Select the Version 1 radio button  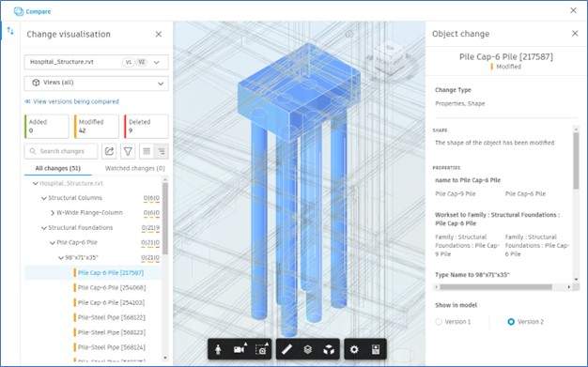point(439,322)
